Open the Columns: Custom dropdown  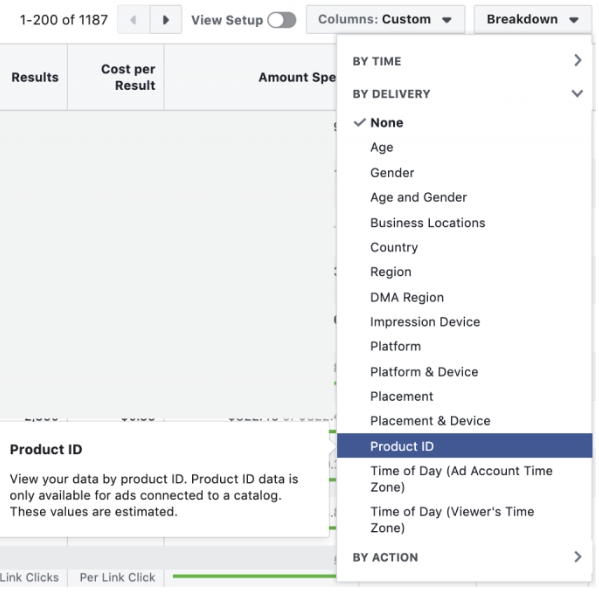(x=385, y=19)
